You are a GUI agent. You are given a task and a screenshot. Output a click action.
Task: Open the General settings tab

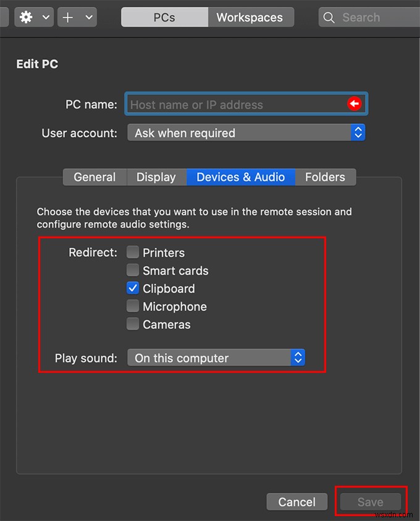click(94, 177)
